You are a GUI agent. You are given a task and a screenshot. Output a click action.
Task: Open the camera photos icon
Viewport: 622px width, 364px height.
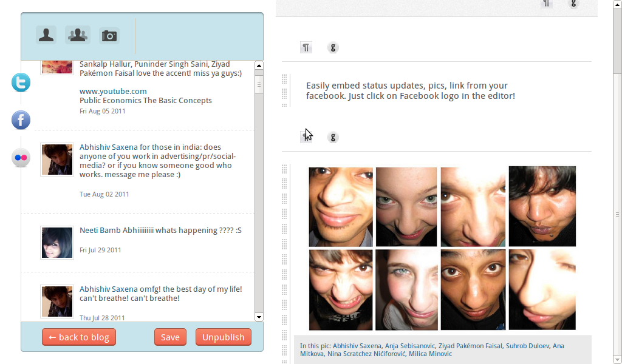(109, 36)
